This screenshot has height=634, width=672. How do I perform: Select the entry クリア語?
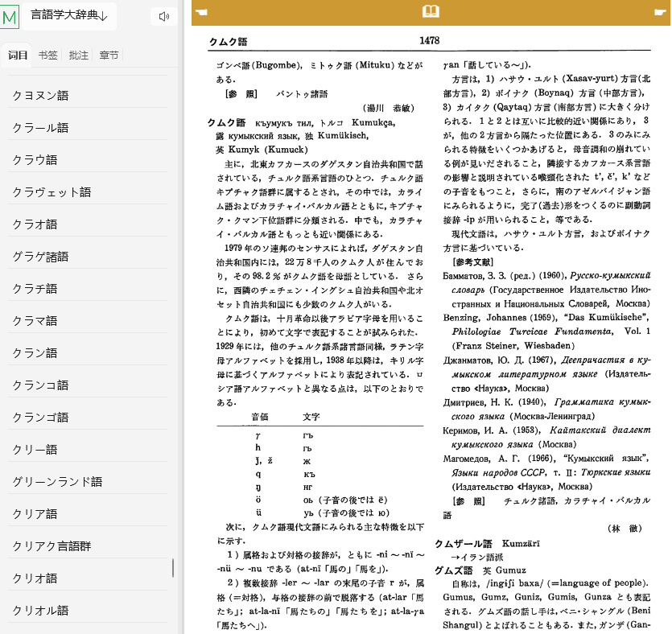point(88,513)
